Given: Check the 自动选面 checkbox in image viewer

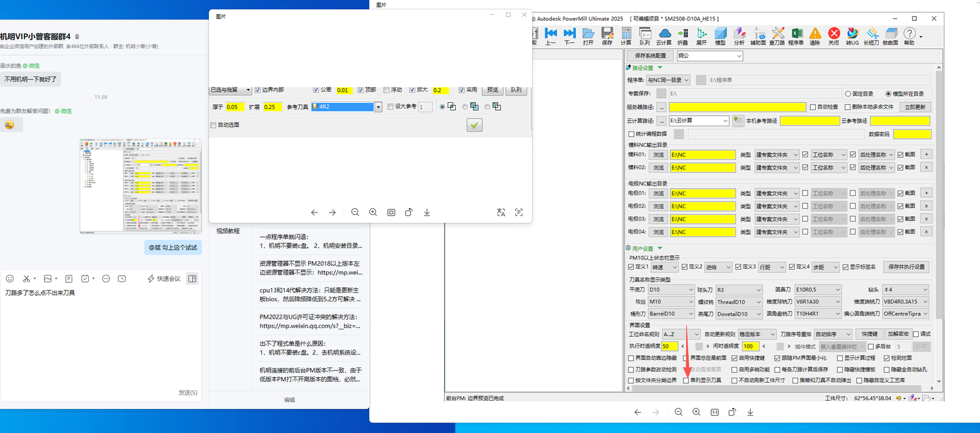Looking at the screenshot, I should click(213, 125).
